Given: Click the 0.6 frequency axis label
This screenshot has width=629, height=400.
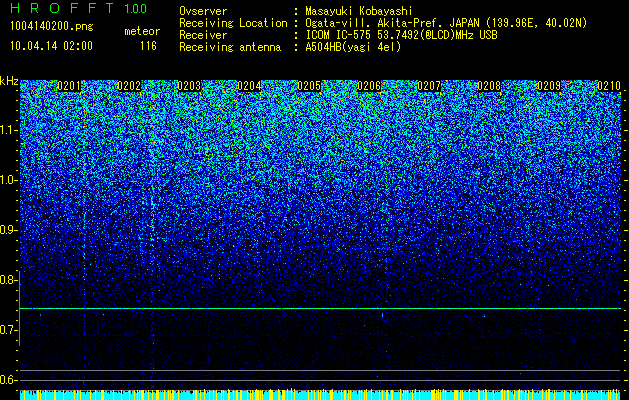Looking at the screenshot, I should click(8, 380).
